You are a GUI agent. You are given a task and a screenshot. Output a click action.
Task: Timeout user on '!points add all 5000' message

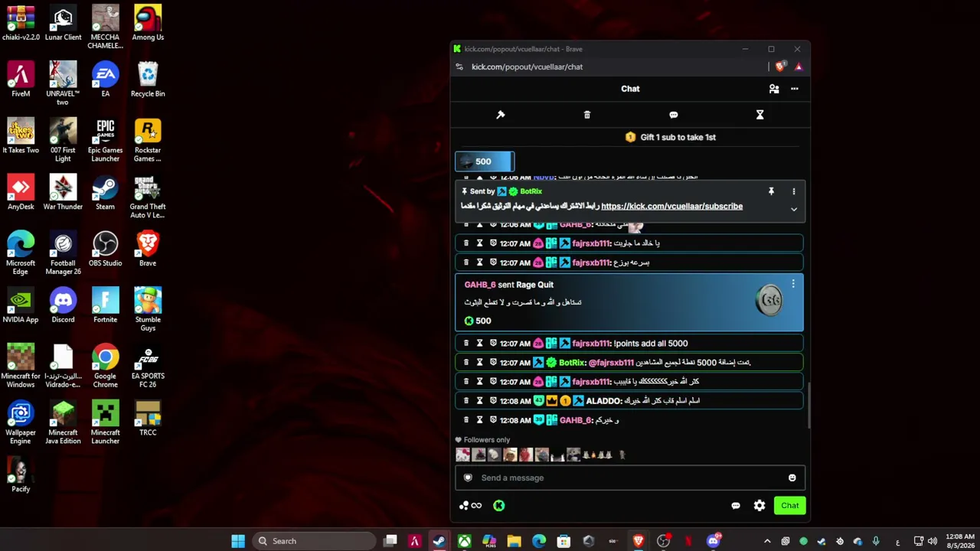click(479, 344)
